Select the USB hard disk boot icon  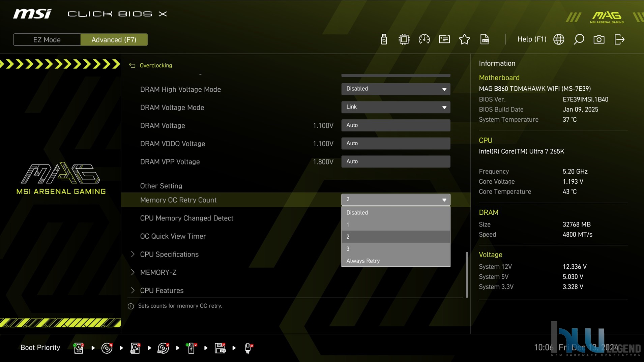coord(135,348)
